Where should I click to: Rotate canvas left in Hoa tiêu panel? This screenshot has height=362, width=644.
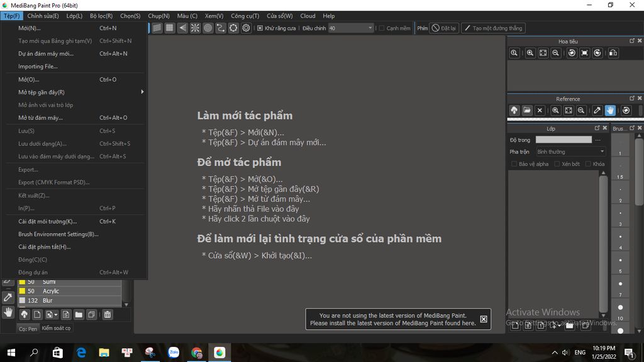pos(572,53)
